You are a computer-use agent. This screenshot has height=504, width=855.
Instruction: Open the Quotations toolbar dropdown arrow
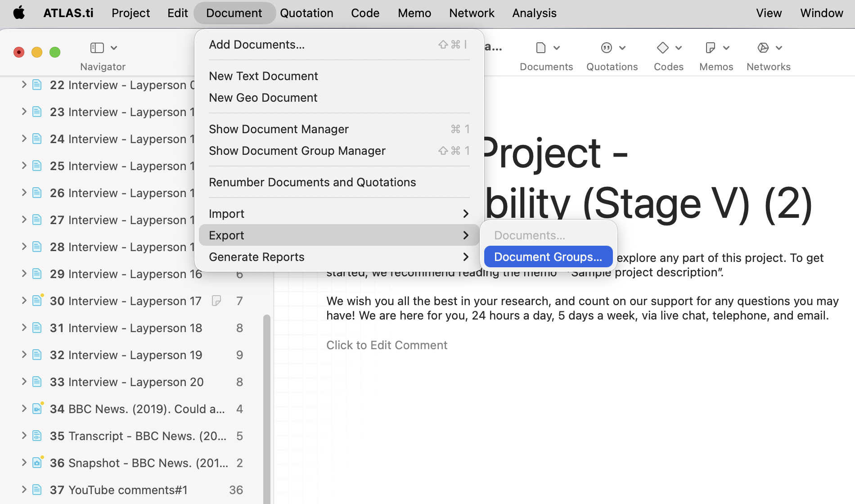click(x=622, y=48)
